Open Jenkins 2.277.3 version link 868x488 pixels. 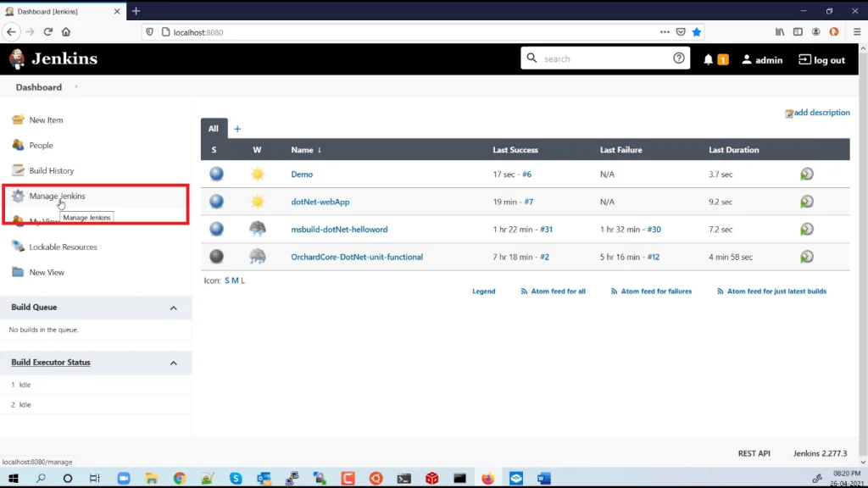point(820,453)
